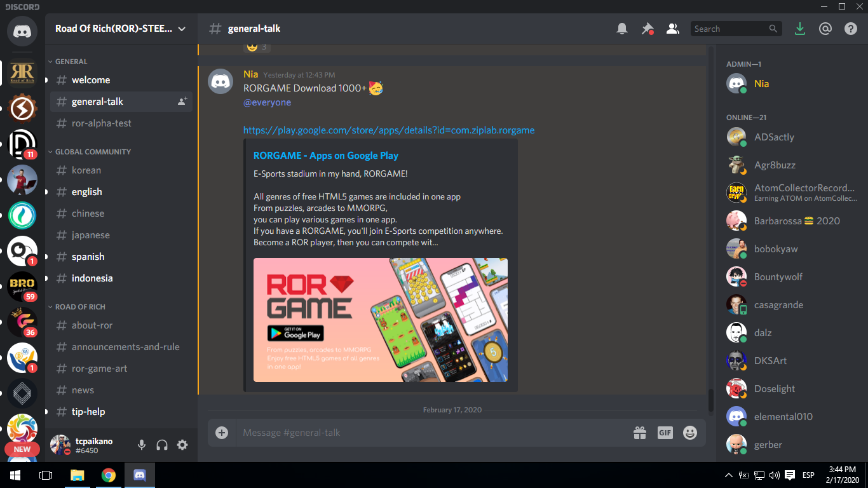This screenshot has height=488, width=868.
Task: Select Nia in admin member list
Action: [x=790, y=84]
